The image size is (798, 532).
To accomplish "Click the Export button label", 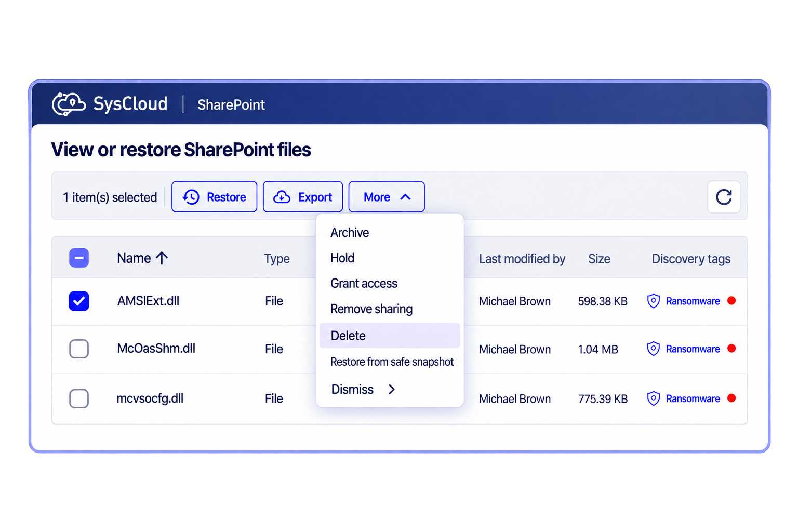I will (x=315, y=197).
